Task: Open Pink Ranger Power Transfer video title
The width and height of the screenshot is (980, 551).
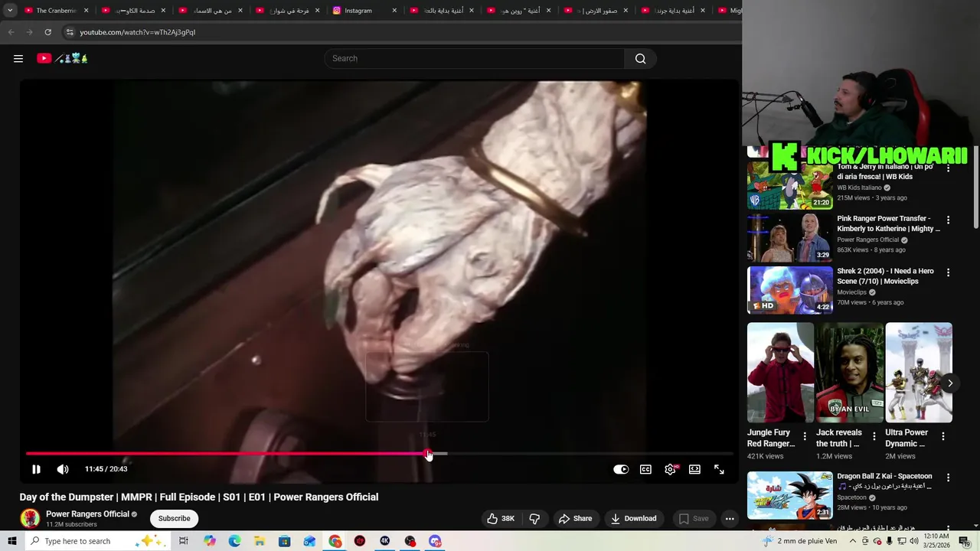Action: pos(888,223)
